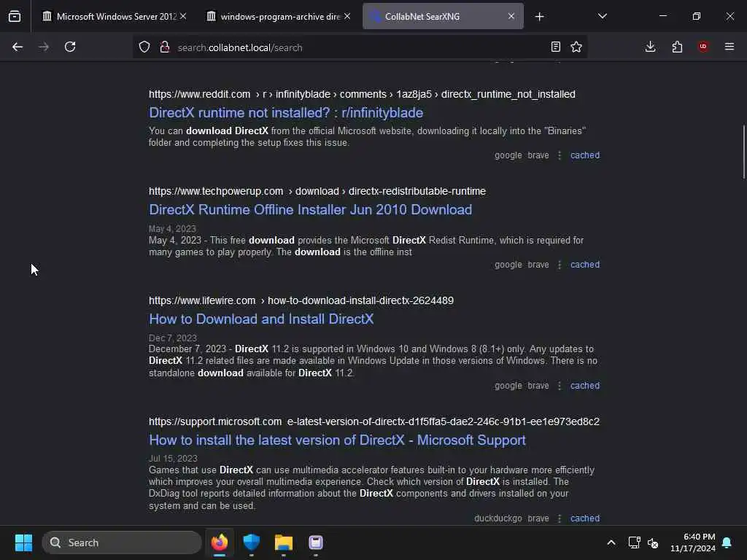Click google engine label on reddit result

coord(508,155)
